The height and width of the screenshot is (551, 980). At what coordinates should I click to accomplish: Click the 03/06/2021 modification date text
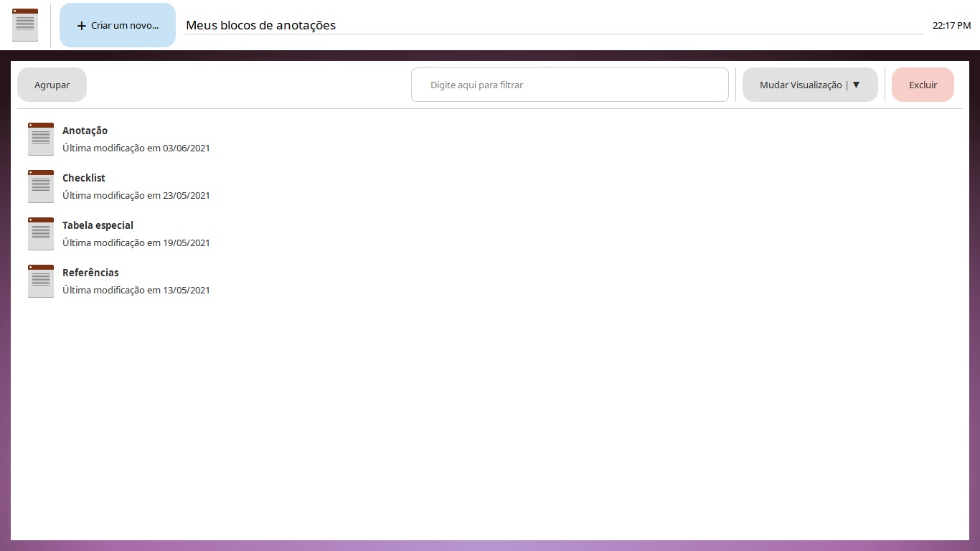tap(187, 149)
